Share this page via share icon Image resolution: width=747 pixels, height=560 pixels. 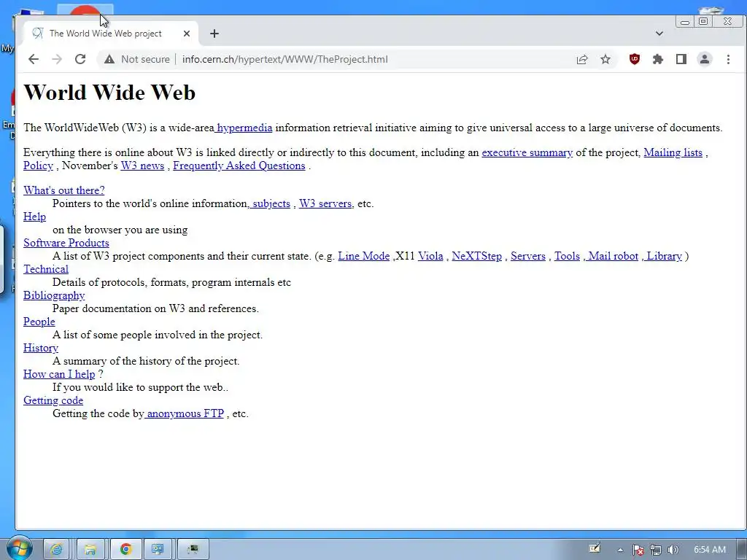click(581, 59)
